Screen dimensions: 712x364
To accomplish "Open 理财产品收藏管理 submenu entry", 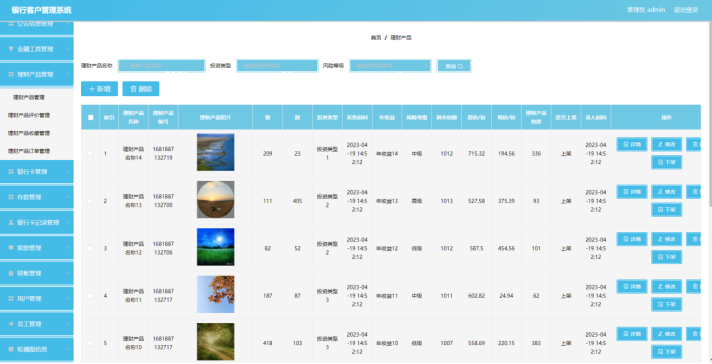I will [x=29, y=133].
